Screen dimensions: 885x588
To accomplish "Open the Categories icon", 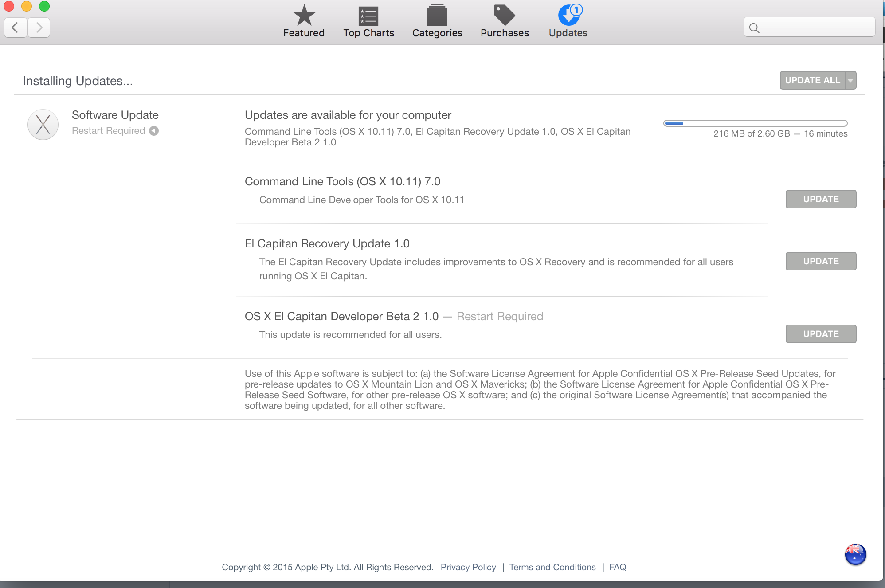I will [x=437, y=16].
